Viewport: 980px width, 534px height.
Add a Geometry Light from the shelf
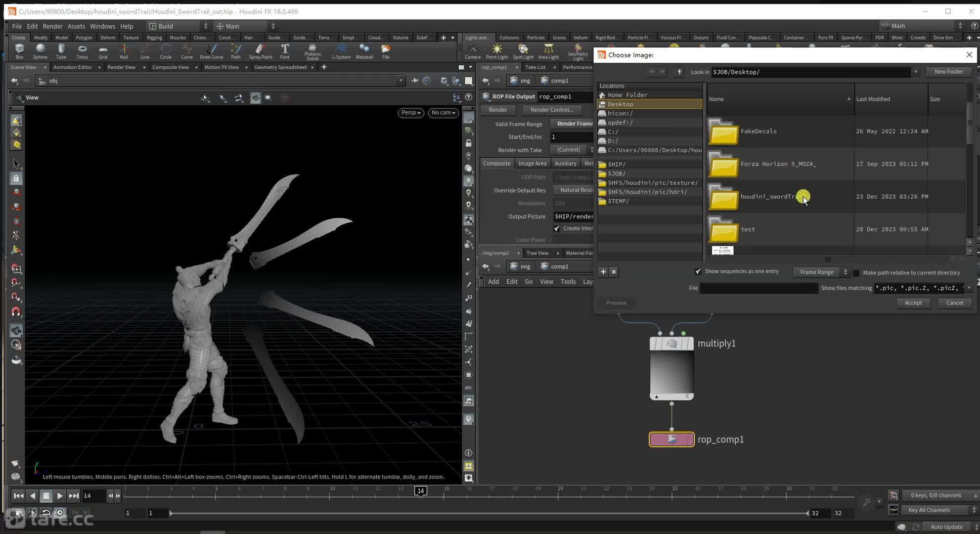coord(578,52)
